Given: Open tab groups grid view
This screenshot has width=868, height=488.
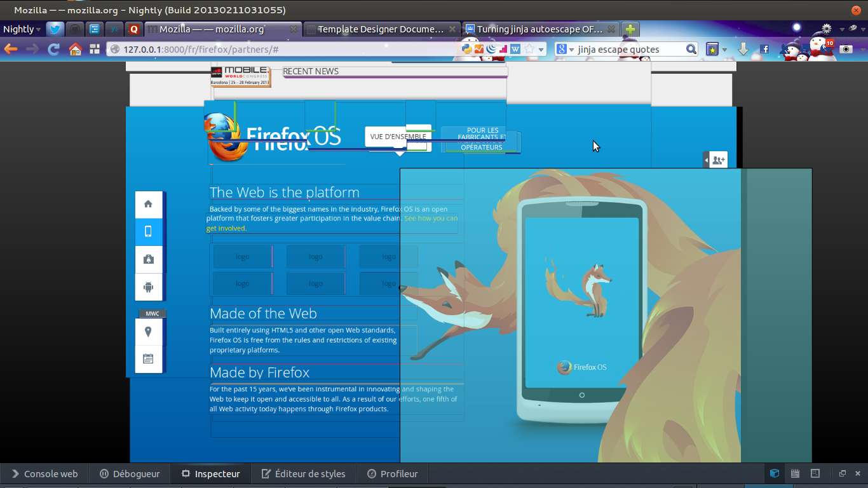Looking at the screenshot, I should [95, 49].
